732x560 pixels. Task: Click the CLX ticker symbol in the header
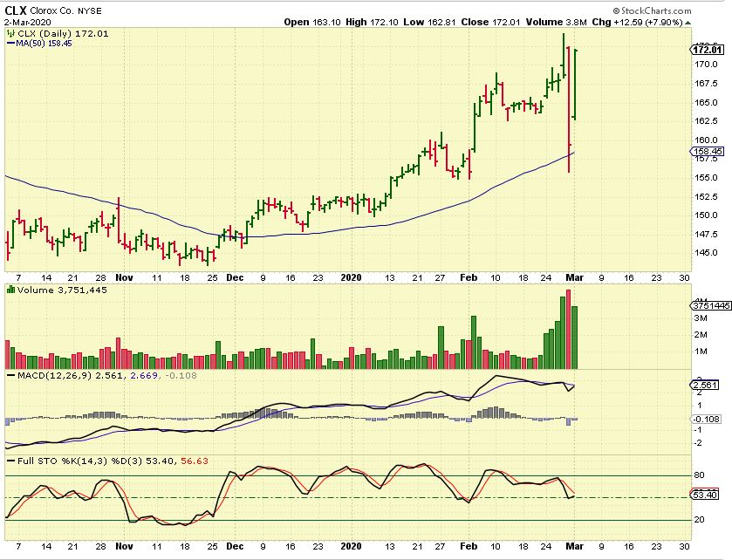[x=16, y=10]
